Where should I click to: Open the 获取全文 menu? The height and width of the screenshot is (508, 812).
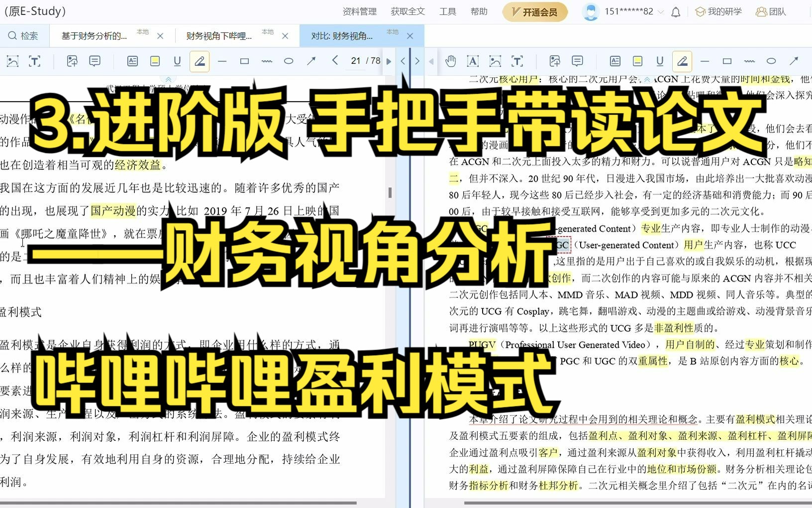(x=408, y=11)
